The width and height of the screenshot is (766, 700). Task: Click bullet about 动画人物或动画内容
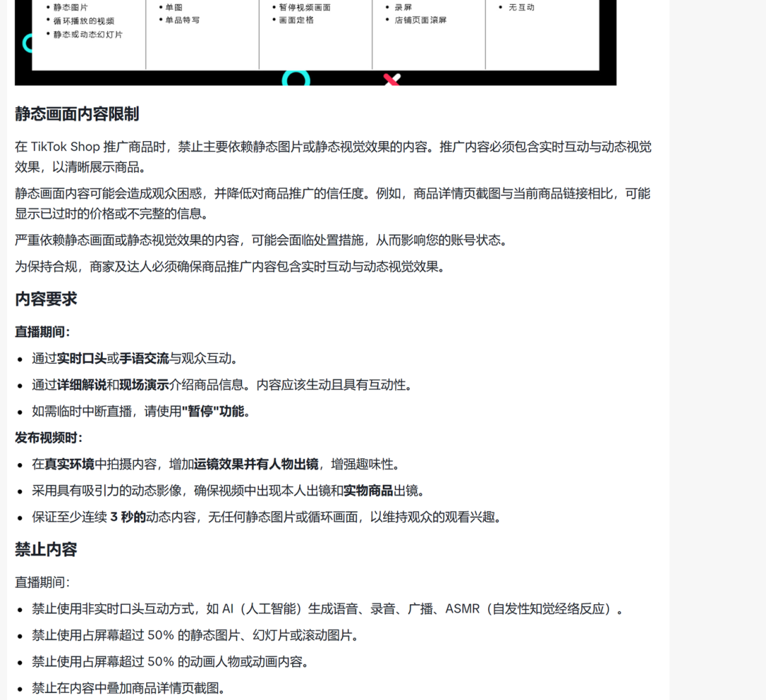(170, 662)
